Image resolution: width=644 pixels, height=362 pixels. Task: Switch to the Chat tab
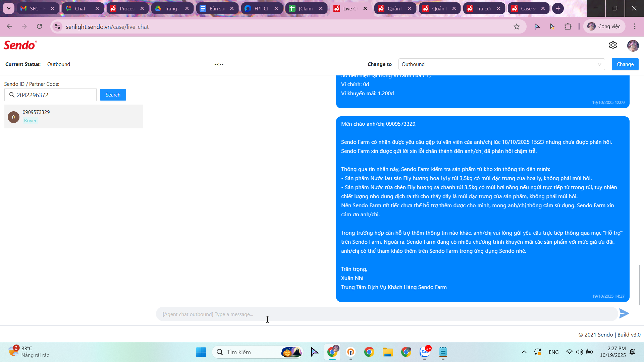[x=80, y=8]
